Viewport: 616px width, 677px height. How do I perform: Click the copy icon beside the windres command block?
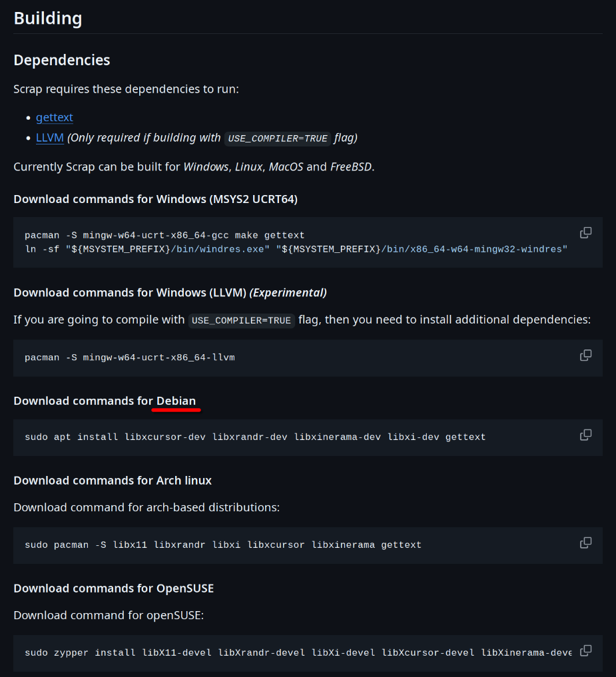tap(585, 232)
